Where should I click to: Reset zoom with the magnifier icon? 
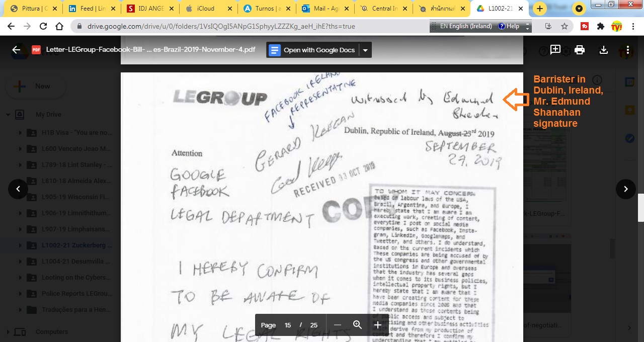click(357, 325)
